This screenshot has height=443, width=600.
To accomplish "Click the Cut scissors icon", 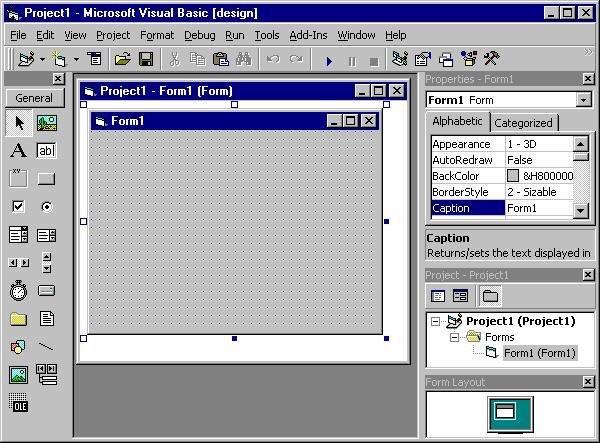I will click(x=174, y=59).
